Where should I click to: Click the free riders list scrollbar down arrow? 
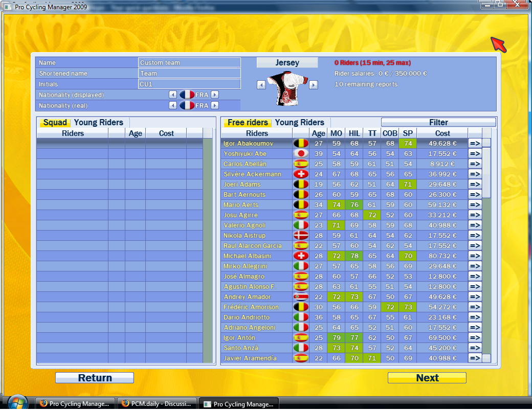[x=486, y=358]
